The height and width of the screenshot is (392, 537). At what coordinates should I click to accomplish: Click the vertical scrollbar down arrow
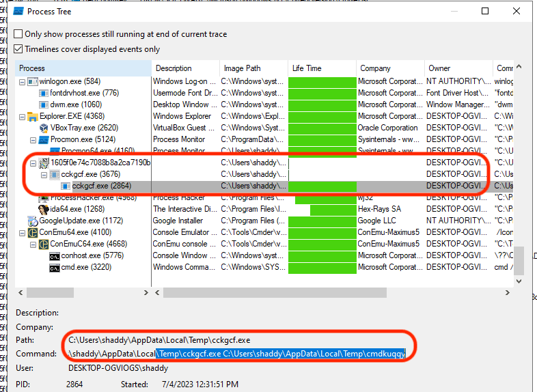pos(519,281)
